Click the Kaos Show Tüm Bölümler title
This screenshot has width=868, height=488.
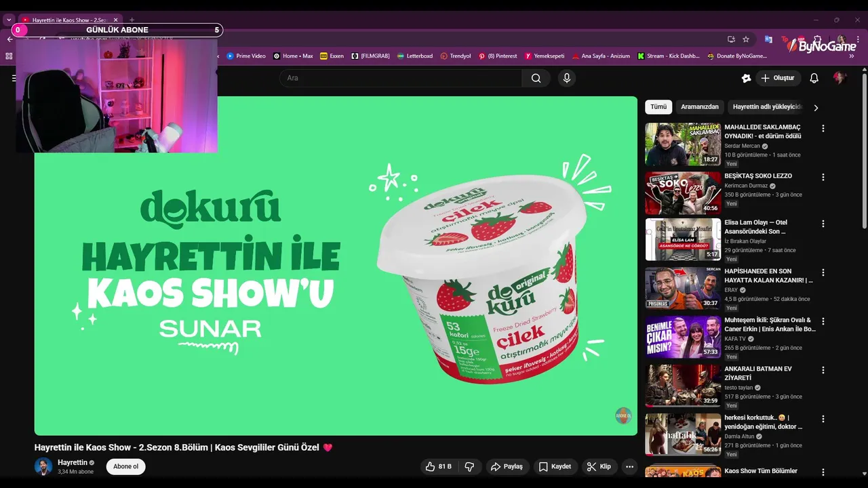761,471
